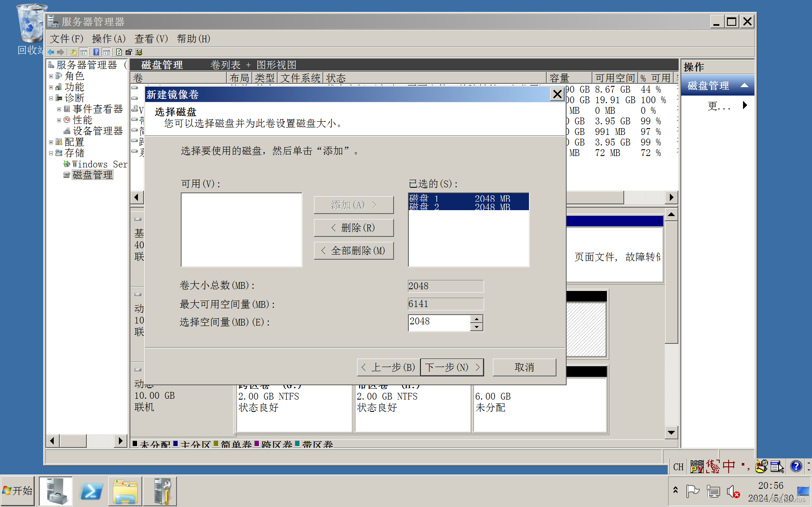
Task: Select 设备管理器 in the tree
Action: point(98,131)
